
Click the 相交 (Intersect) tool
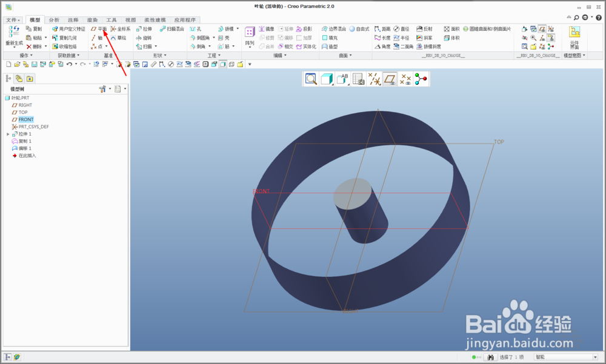pyautogui.click(x=285, y=47)
